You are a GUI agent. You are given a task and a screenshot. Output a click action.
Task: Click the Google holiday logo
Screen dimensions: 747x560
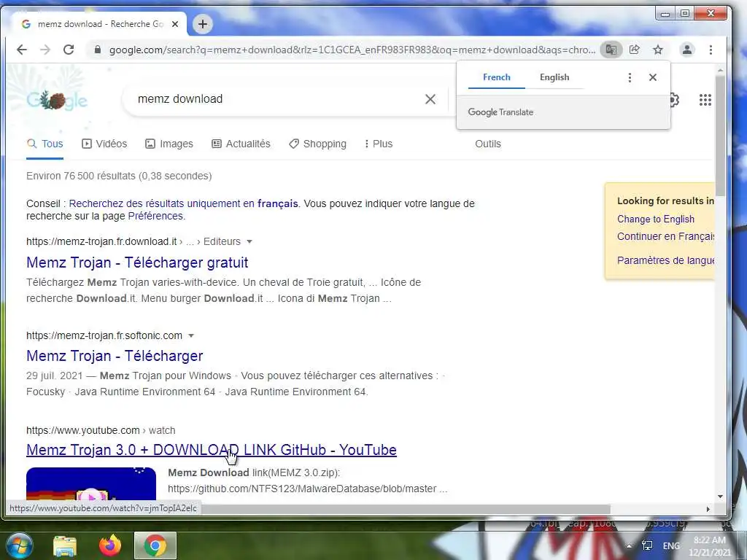[x=57, y=100]
